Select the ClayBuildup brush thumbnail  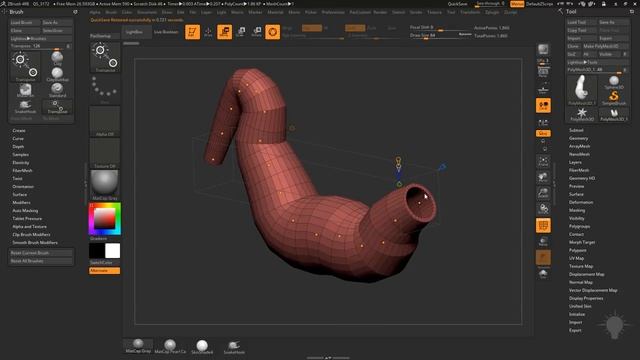pos(58,74)
